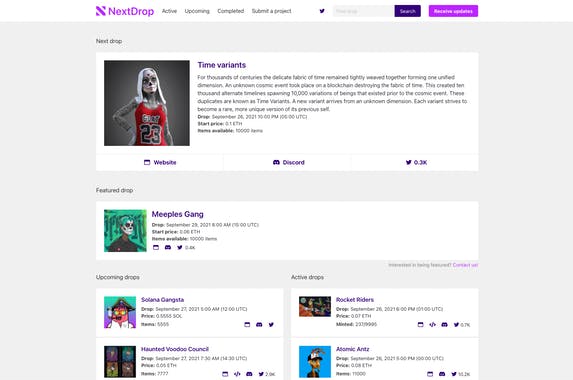Open Submit a project page
This screenshot has width=573, height=380.
[272, 11]
